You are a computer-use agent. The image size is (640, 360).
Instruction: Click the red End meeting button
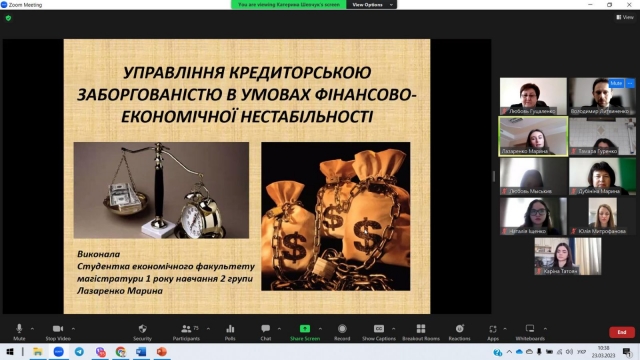click(x=622, y=332)
